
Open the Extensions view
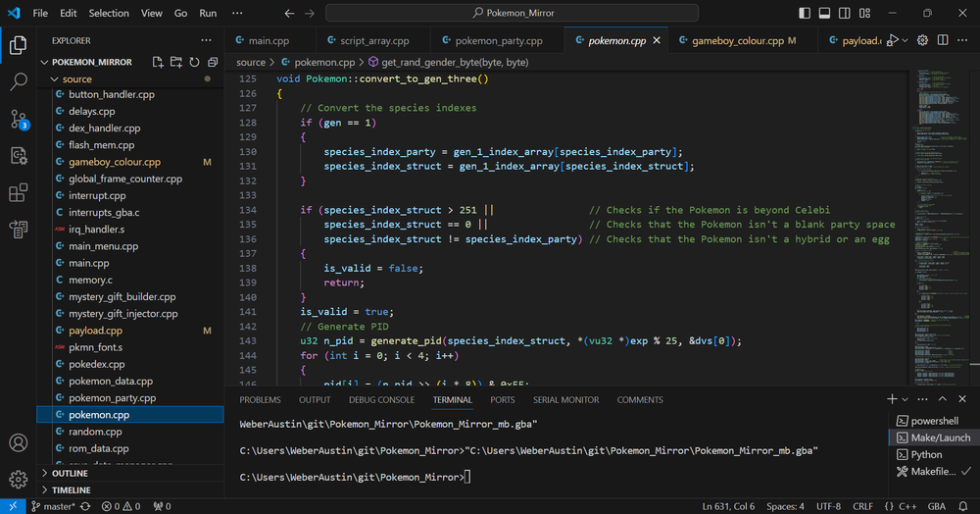19,192
